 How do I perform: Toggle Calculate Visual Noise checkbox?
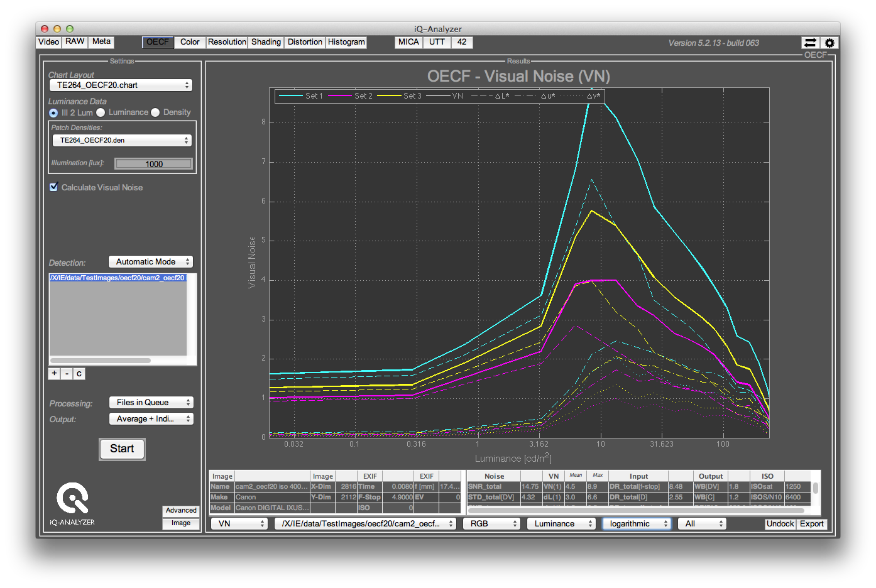[x=54, y=187]
